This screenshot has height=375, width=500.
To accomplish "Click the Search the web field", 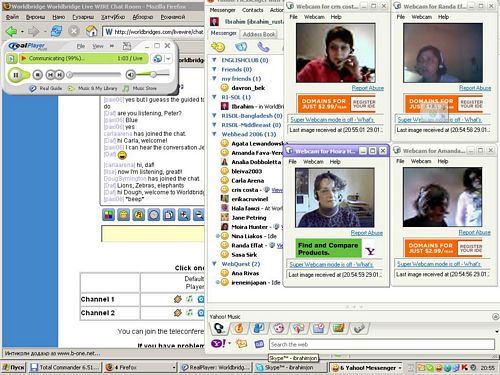I will (x=382, y=344).
